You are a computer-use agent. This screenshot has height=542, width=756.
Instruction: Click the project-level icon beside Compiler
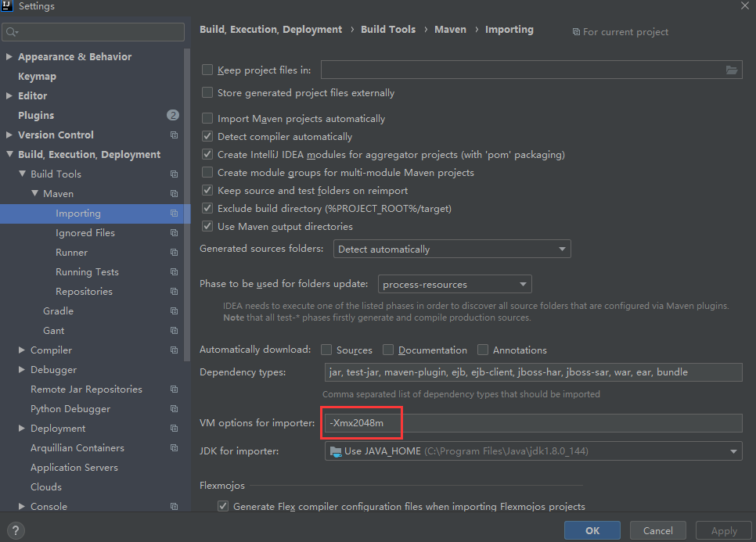click(174, 350)
